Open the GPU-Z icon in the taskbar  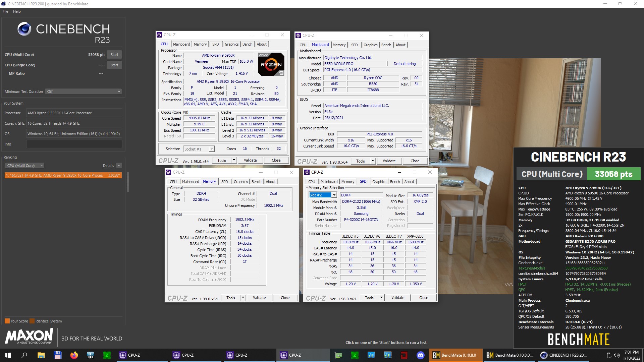tap(338, 355)
